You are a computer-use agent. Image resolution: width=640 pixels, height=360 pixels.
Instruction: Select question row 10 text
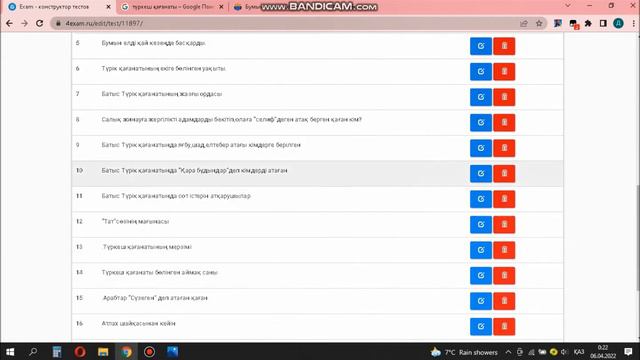(194, 171)
